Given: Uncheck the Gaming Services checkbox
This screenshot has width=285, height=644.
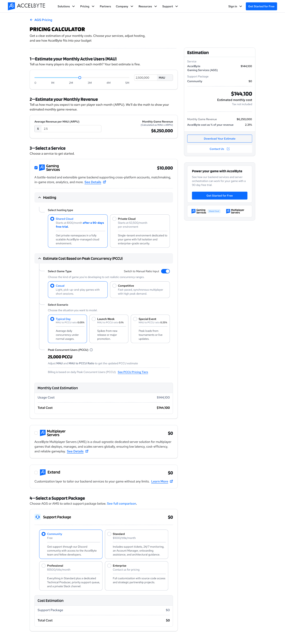Looking at the screenshot, I should [x=36, y=168].
